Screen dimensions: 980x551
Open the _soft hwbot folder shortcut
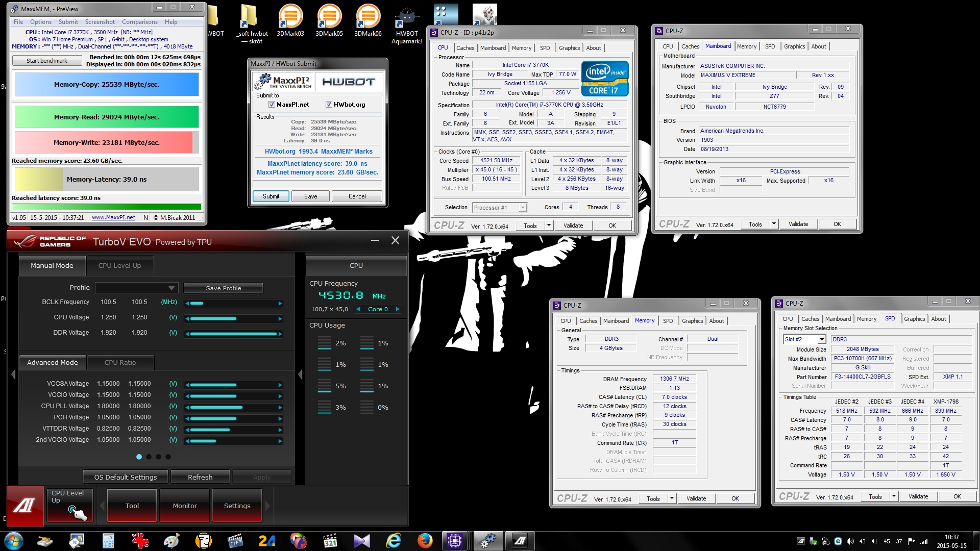(252, 24)
